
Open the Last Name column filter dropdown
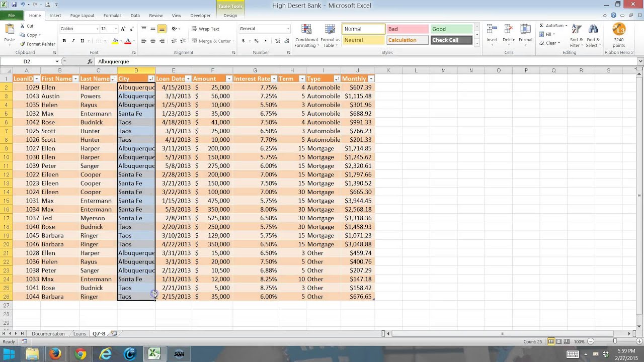pos(113,79)
